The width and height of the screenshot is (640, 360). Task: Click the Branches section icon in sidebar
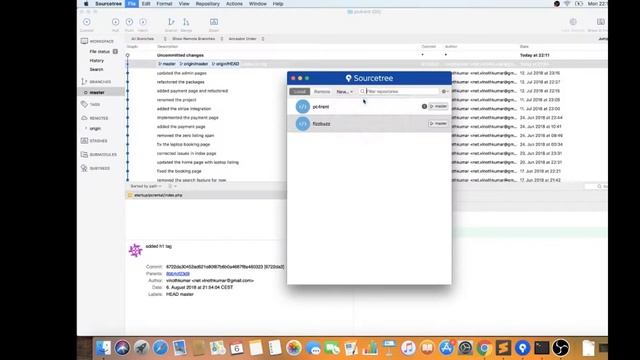[84, 82]
